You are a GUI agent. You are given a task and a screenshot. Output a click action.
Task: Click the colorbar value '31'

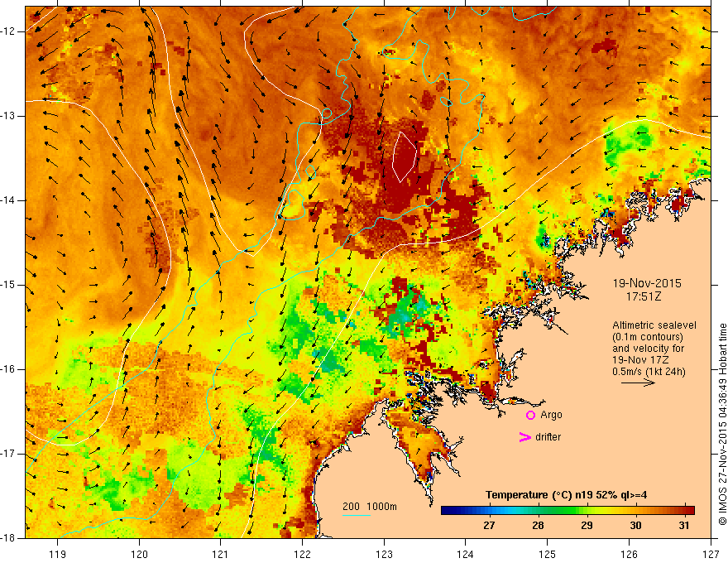pos(683,526)
